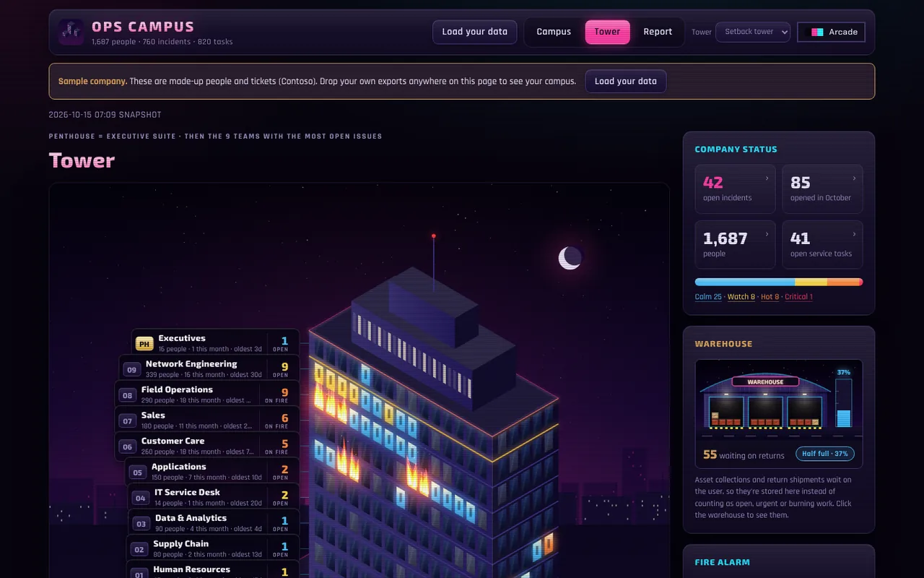The image size is (924, 578).
Task: Follow the Critical 1 link
Action: (798, 297)
